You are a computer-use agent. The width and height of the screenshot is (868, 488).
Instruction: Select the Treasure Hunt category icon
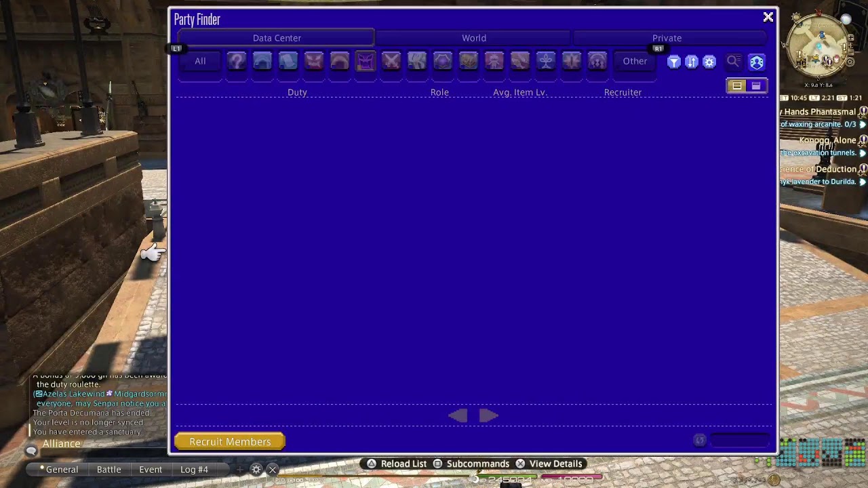[x=494, y=62]
